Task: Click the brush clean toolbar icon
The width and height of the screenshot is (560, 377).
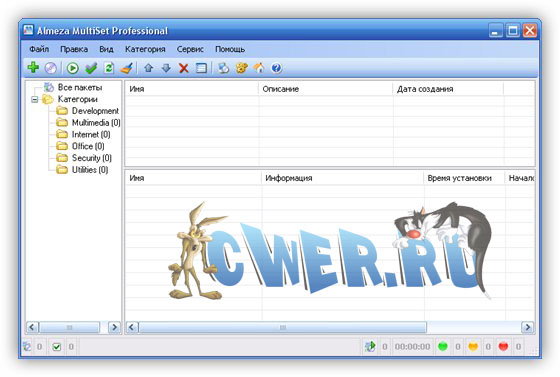Action: pos(127,68)
